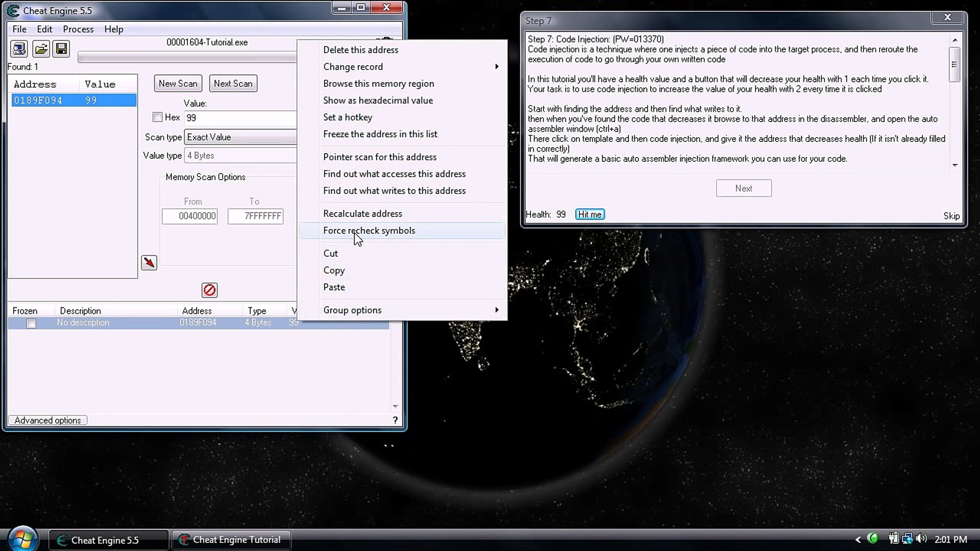Image resolution: width=980 pixels, height=551 pixels.
Task: Click the red clear list icon
Action: pos(209,290)
